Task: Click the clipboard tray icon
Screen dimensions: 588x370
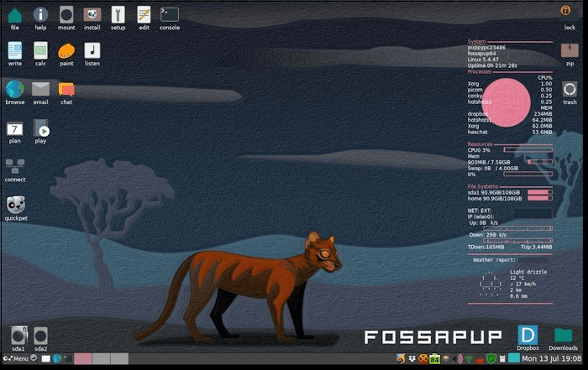Action: point(502,359)
